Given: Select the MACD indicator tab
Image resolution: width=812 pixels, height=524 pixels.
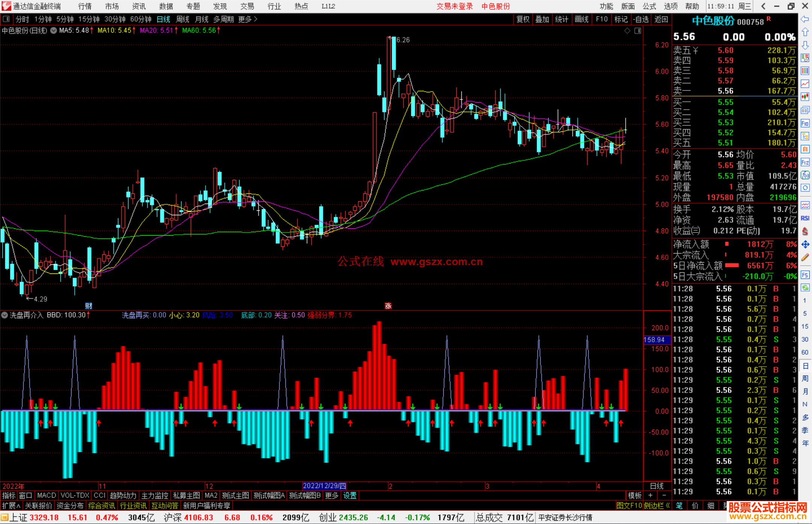Looking at the screenshot, I should [x=47, y=495].
